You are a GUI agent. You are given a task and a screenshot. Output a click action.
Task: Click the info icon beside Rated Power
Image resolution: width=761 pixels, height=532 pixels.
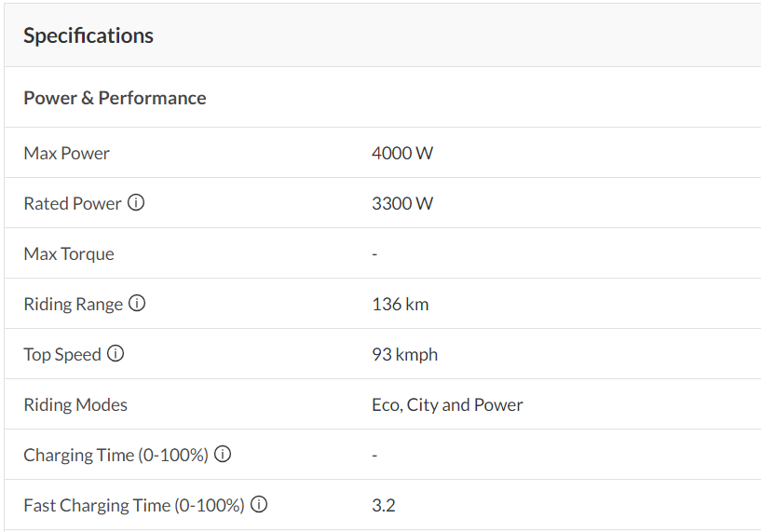136,202
